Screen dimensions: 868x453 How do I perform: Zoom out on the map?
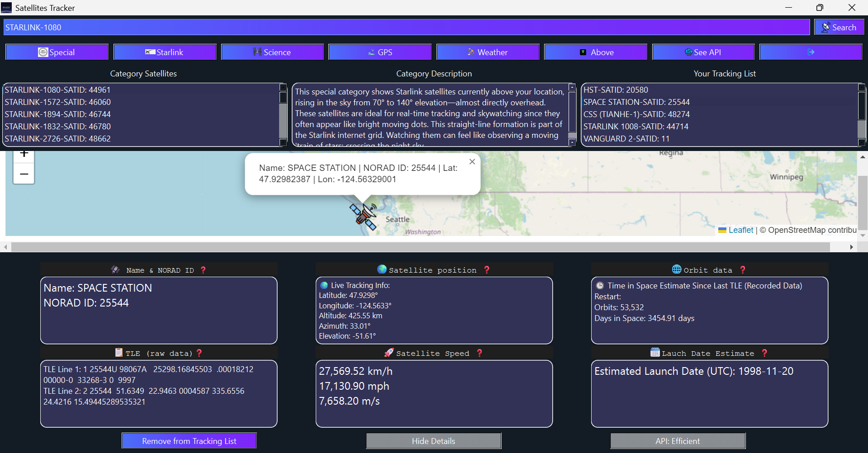click(x=24, y=174)
